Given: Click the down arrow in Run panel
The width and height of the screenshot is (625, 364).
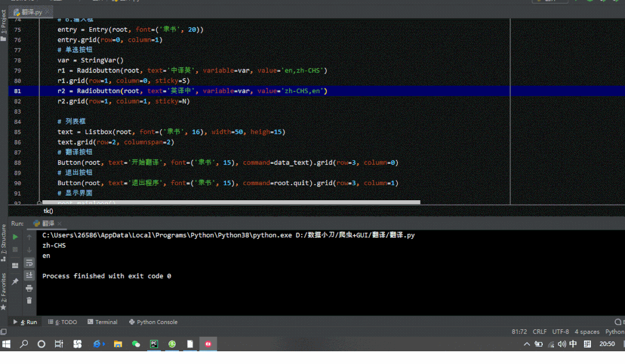Looking at the screenshot, I should [29, 249].
